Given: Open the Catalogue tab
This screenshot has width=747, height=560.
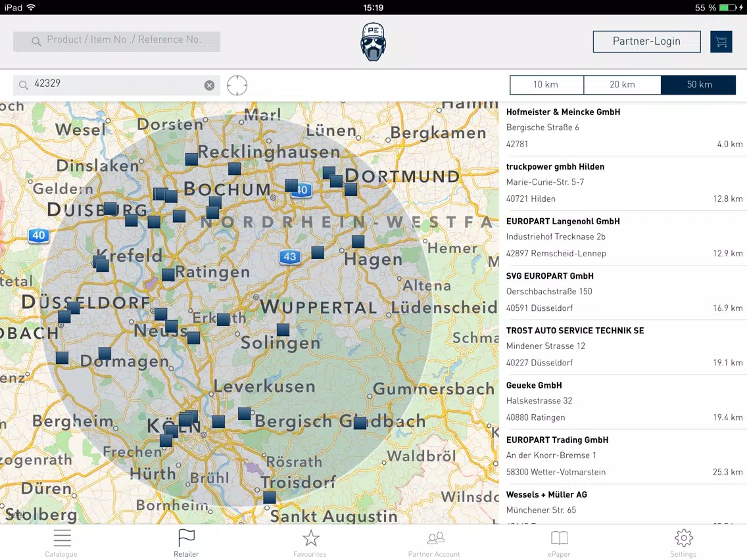Looking at the screenshot, I should pos(61,543).
